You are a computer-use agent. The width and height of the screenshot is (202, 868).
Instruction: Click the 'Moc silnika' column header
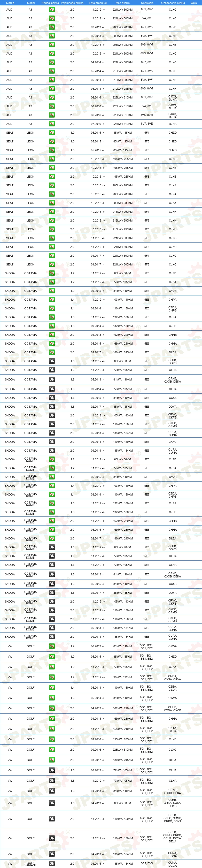click(x=122, y=3)
